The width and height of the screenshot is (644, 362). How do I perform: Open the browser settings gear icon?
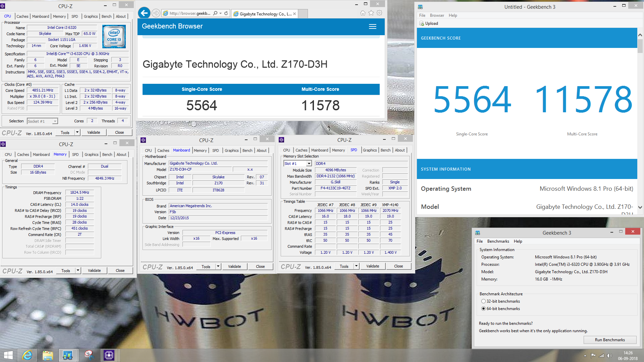pyautogui.click(x=379, y=13)
